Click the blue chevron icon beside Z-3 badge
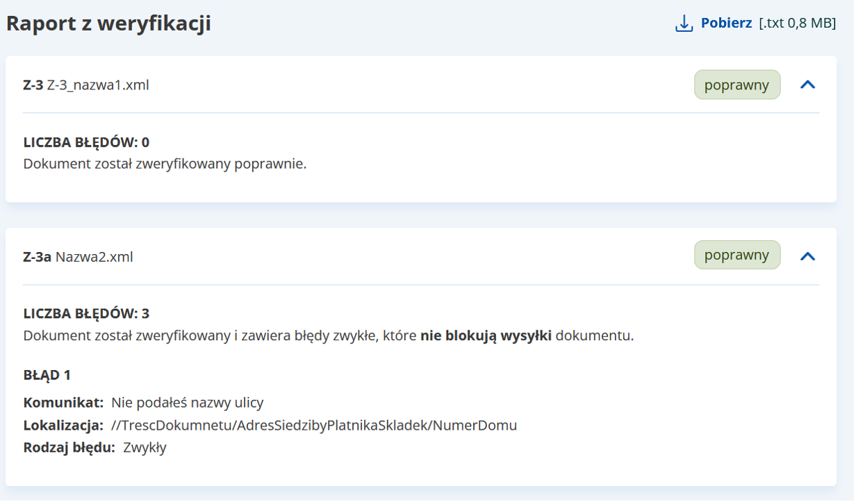Viewport: 856px width, 504px height. click(807, 83)
